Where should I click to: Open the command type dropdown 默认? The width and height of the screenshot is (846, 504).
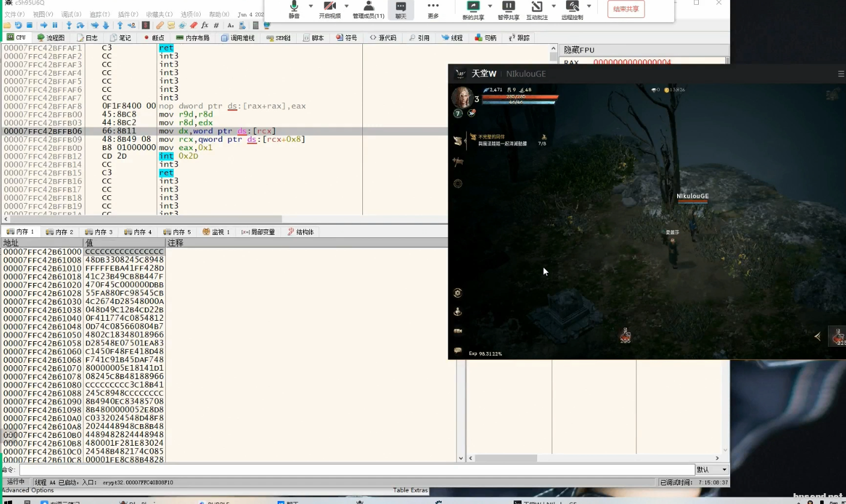click(x=712, y=470)
